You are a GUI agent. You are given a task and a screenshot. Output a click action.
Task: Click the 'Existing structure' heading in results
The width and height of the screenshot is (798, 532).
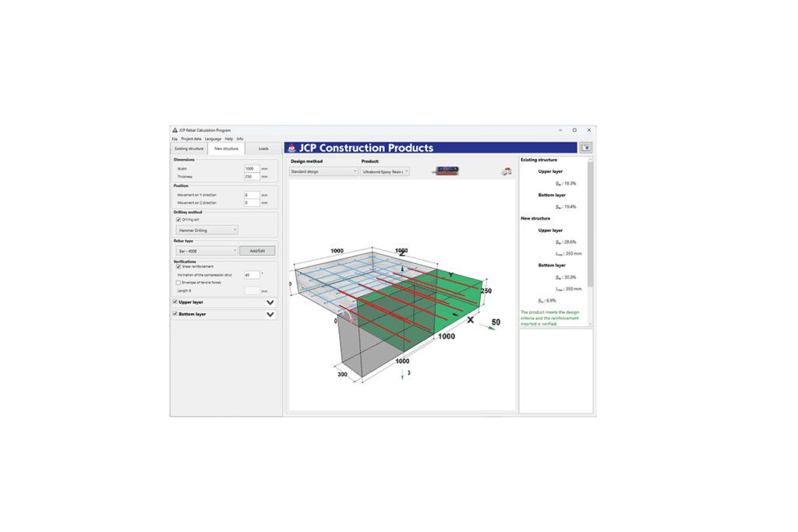[538, 160]
